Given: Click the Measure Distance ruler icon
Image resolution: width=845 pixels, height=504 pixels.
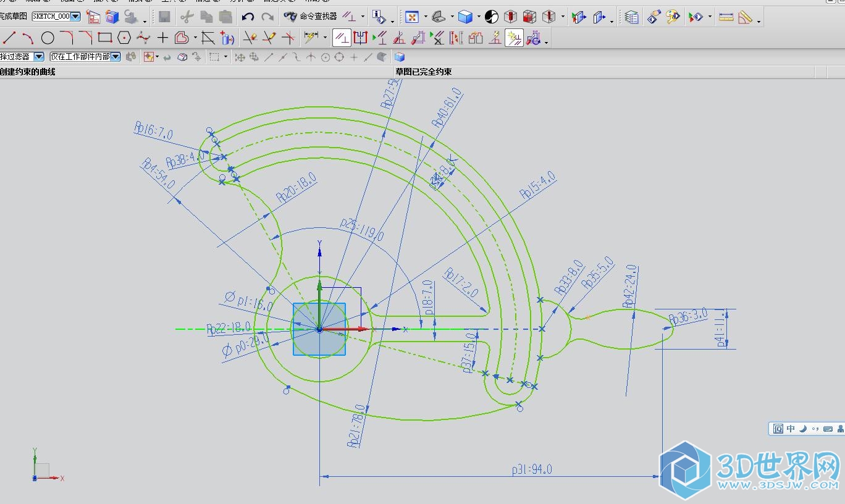Looking at the screenshot, I should click(x=726, y=17).
